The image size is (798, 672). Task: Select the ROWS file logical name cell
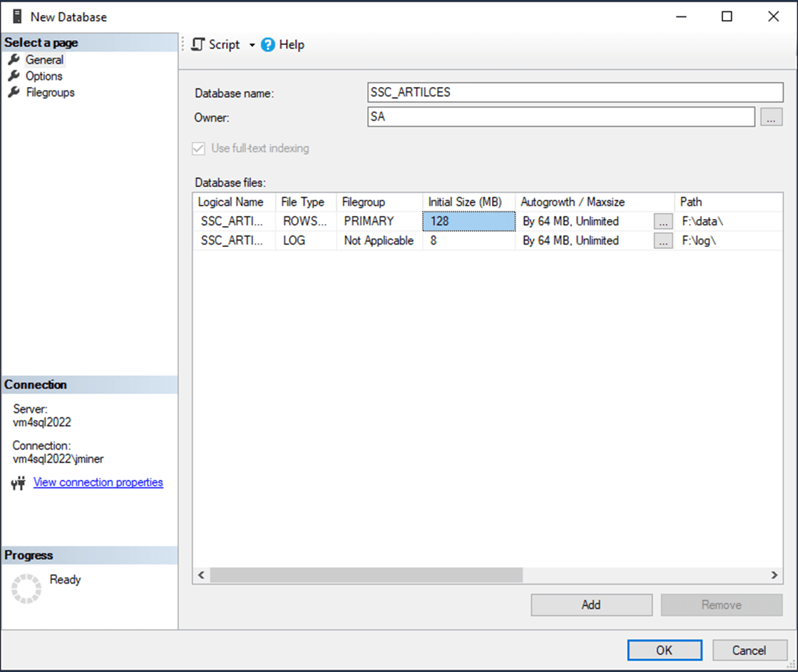pos(234,221)
